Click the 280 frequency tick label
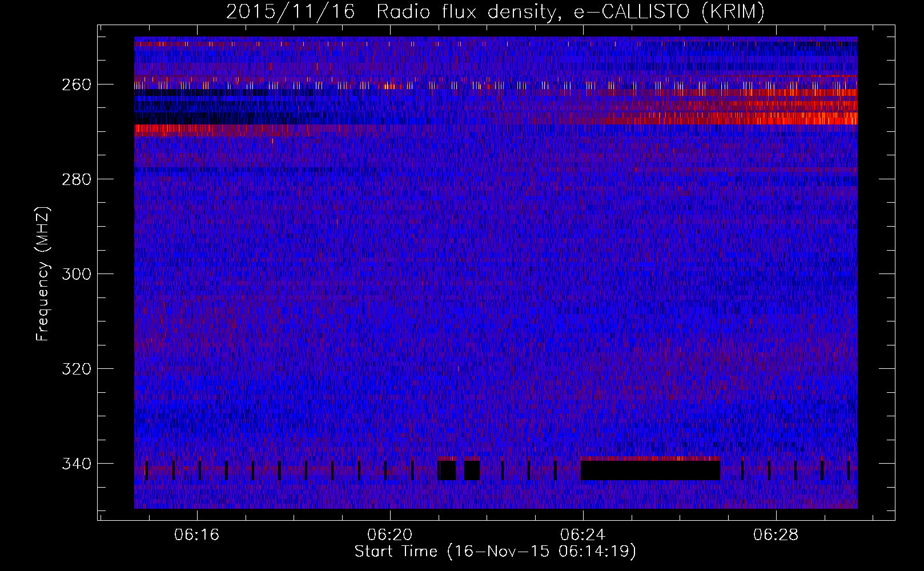This screenshot has height=571, width=924. click(x=76, y=179)
